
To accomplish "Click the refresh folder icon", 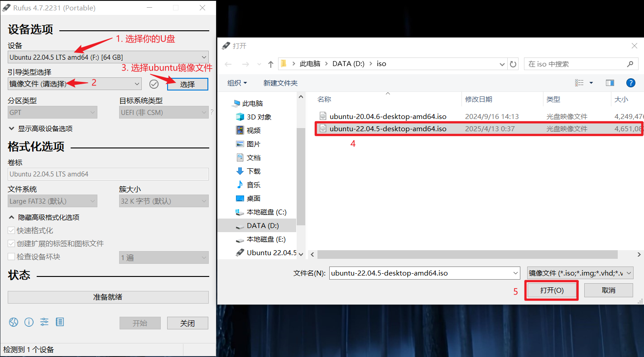I will pos(513,64).
